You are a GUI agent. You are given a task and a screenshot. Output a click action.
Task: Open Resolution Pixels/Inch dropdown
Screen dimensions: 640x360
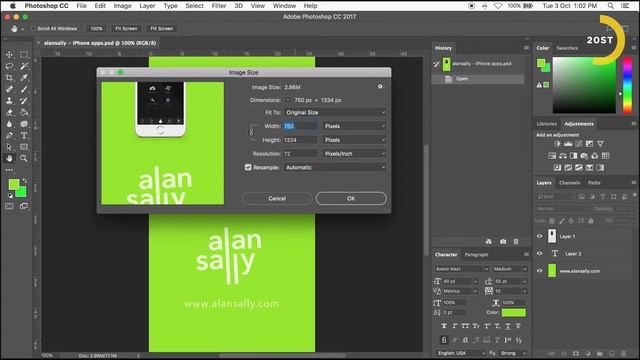(354, 154)
